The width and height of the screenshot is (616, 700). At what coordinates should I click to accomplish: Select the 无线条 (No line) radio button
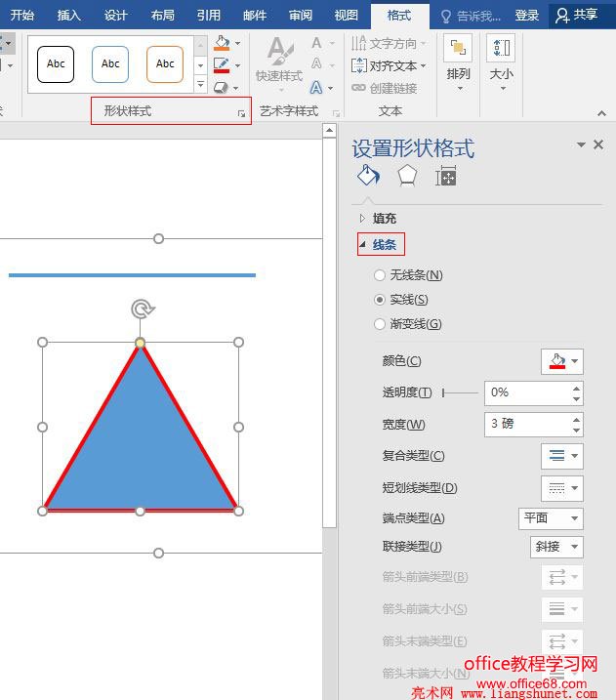point(380,275)
